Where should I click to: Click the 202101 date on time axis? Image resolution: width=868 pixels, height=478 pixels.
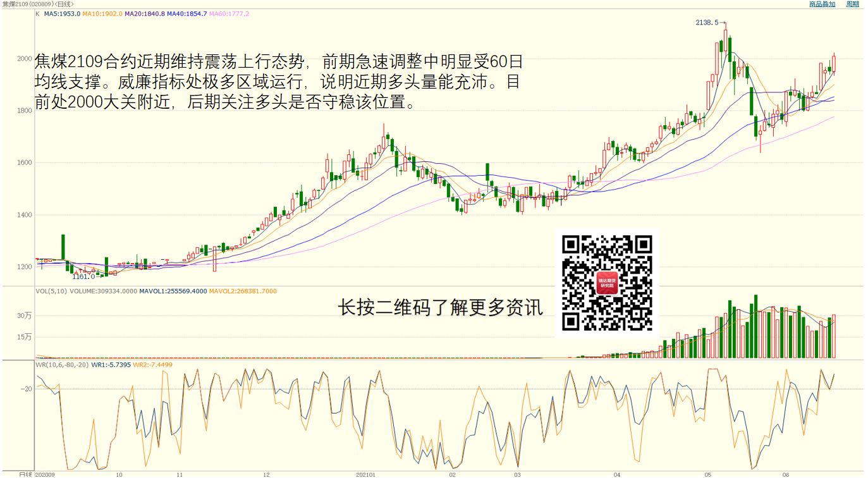365,474
